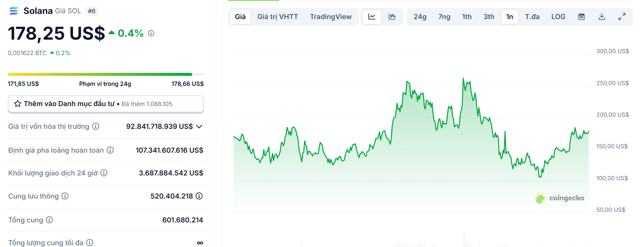Open the calendar date range picker
The height and width of the screenshot is (247, 644).
tap(581, 17)
